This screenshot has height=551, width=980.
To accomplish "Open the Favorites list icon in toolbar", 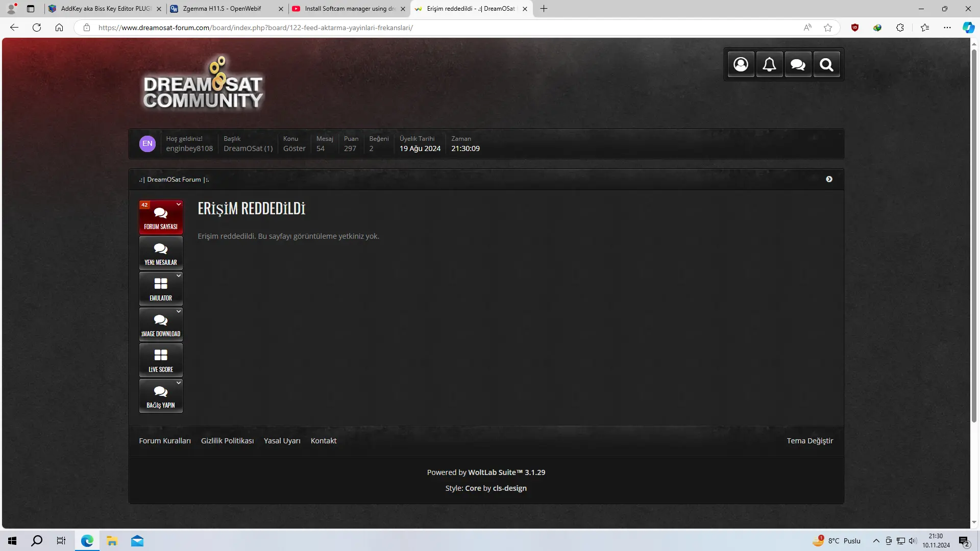I will tap(924, 28).
